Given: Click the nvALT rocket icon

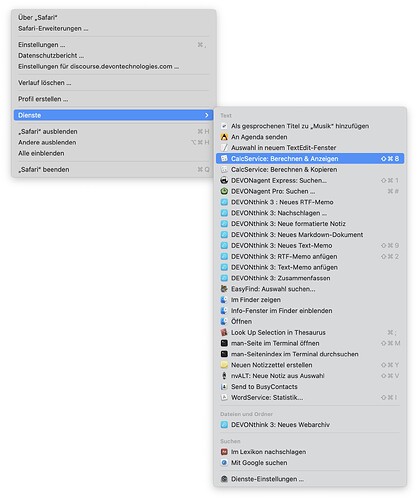Looking at the screenshot, I should pos(224,376).
